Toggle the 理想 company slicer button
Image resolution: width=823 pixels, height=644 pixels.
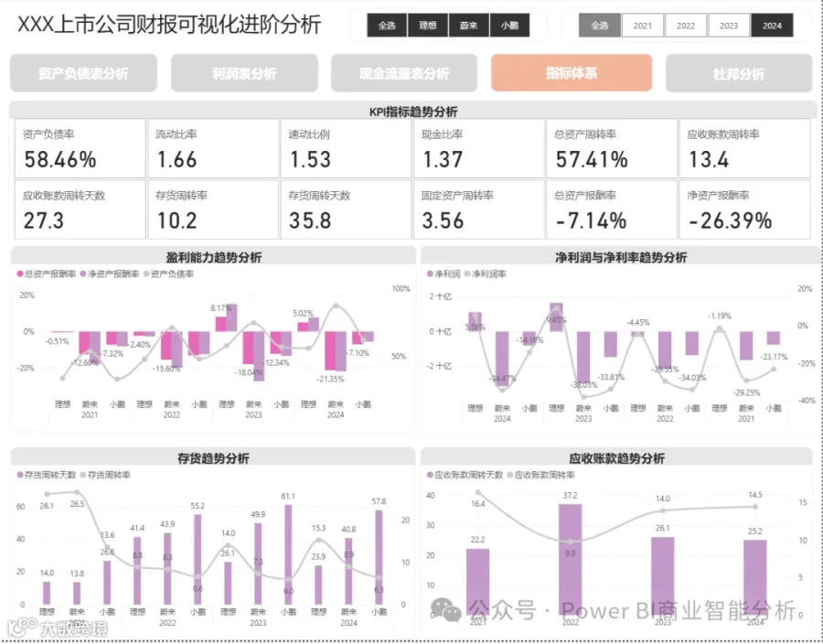pos(428,26)
